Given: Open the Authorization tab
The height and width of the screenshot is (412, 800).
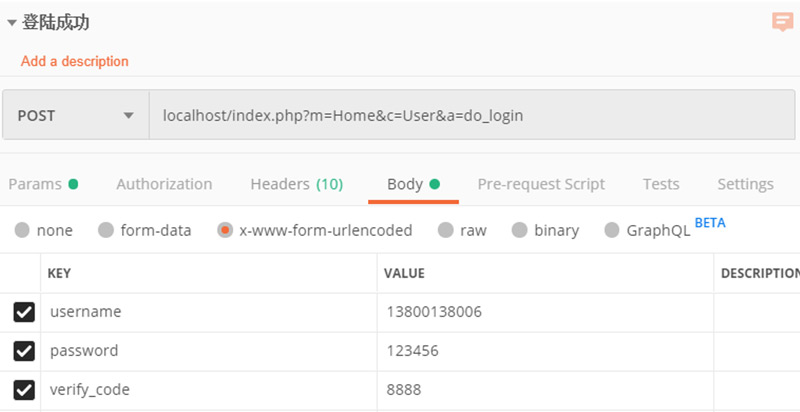Looking at the screenshot, I should 164,184.
